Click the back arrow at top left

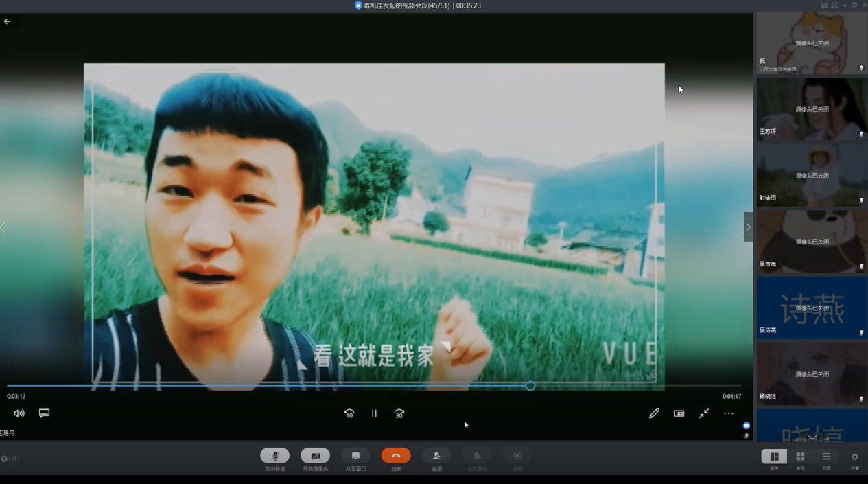[x=8, y=22]
